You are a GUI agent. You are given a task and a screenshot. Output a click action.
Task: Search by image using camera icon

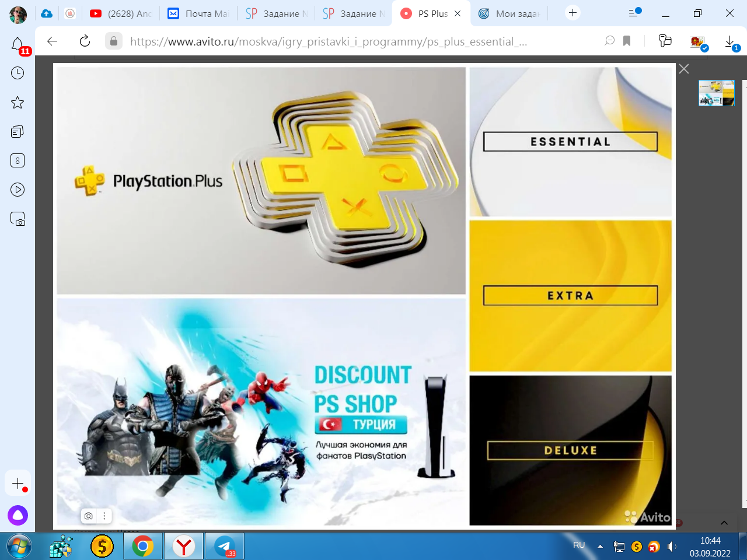tap(88, 516)
